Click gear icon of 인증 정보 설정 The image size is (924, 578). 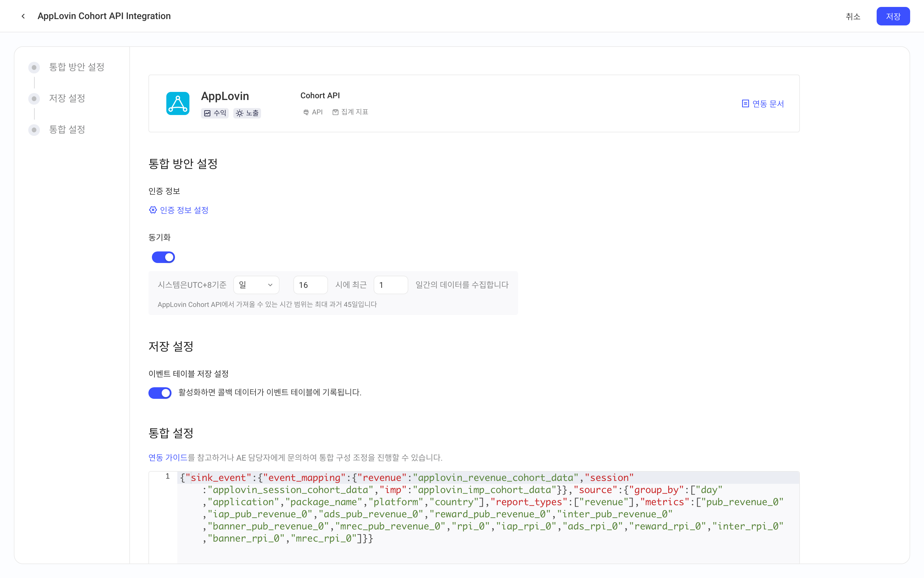click(153, 210)
